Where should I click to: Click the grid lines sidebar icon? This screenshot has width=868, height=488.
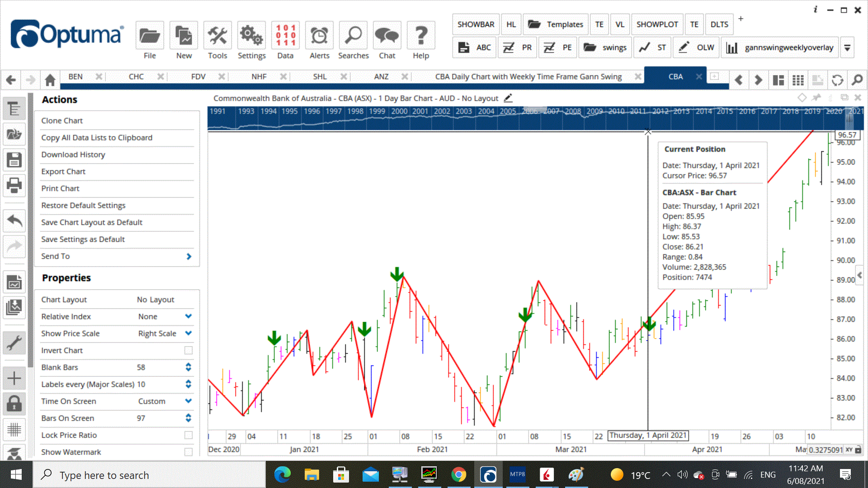[14, 429]
